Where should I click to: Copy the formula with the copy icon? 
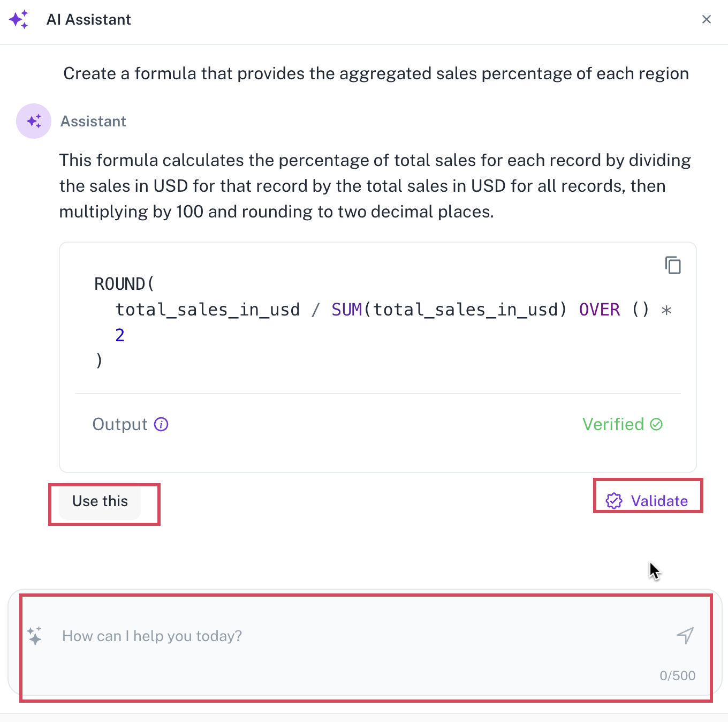673,265
